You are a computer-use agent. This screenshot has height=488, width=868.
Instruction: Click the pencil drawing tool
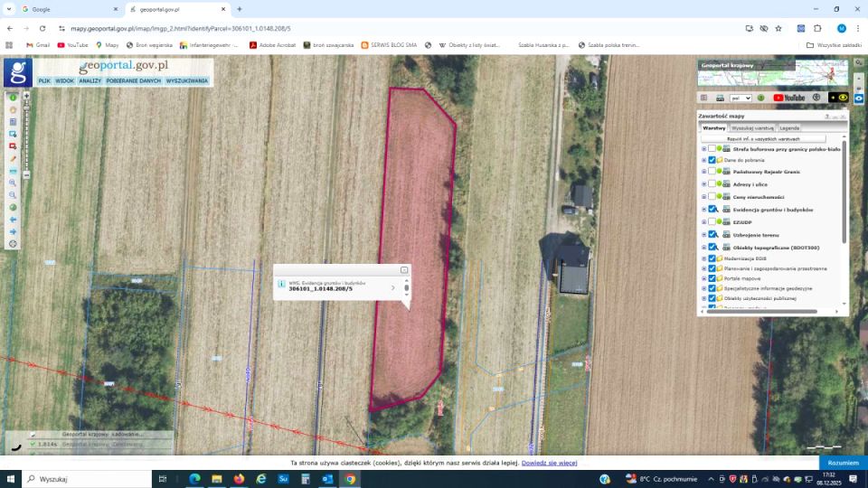[13, 158]
